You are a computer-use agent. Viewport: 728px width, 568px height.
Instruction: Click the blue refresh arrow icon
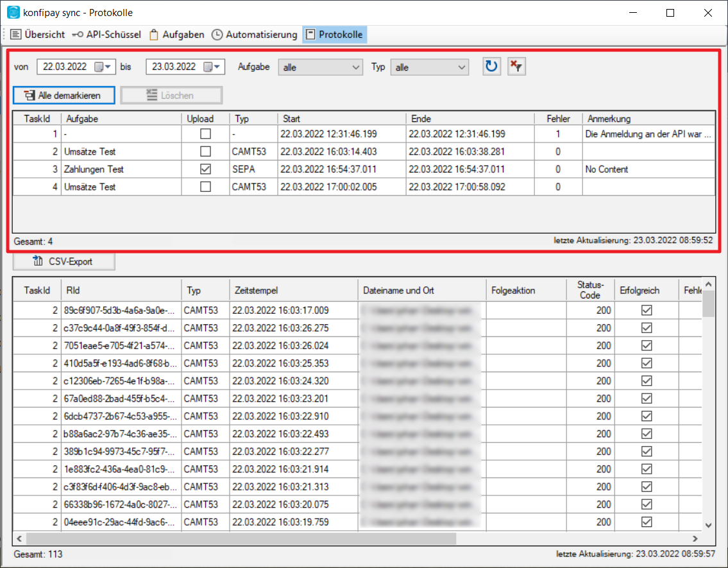point(491,67)
